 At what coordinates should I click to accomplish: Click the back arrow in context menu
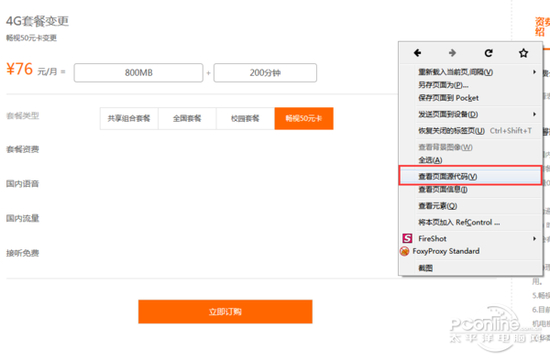(x=417, y=53)
